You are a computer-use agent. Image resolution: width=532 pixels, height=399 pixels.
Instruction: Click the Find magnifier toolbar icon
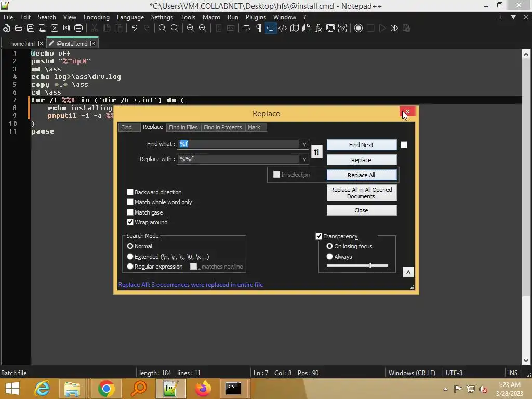point(163,28)
